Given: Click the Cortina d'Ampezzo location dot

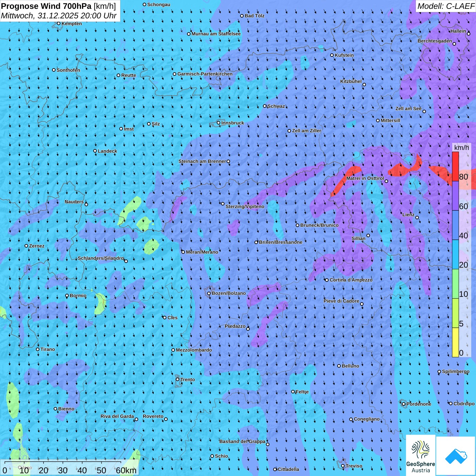Looking at the screenshot, I should tap(327, 280).
